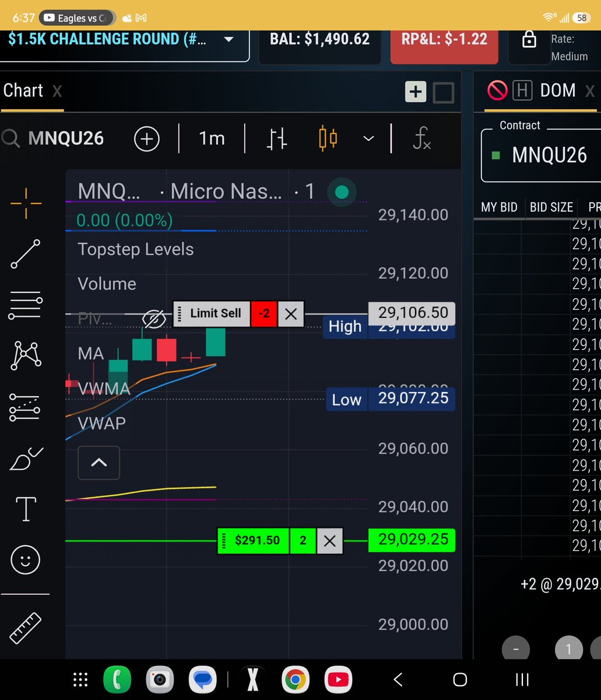Viewport: 601px width, 700px height.
Task: Toggle Pivots indicator visibility eye
Action: pos(153,318)
